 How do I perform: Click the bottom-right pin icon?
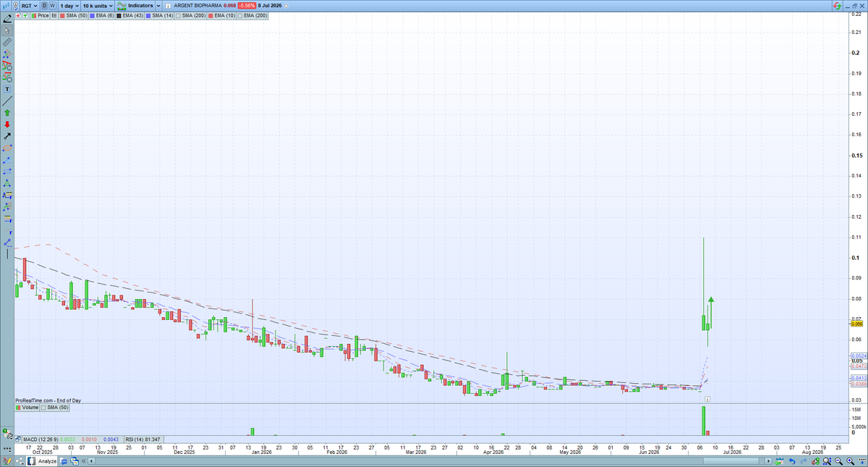[x=861, y=460]
